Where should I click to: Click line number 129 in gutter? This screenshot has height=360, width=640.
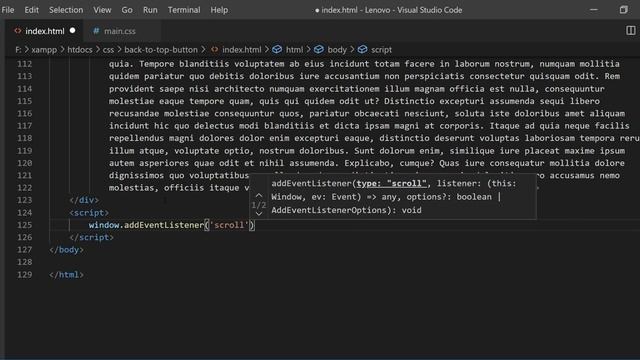pyautogui.click(x=24, y=275)
